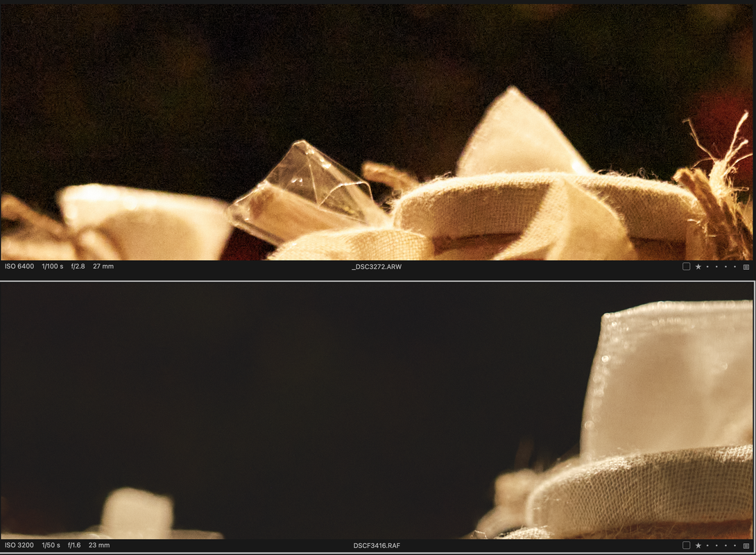The height and width of the screenshot is (555, 756).
Task: Click the 23 mm focal length
Action: [99, 545]
